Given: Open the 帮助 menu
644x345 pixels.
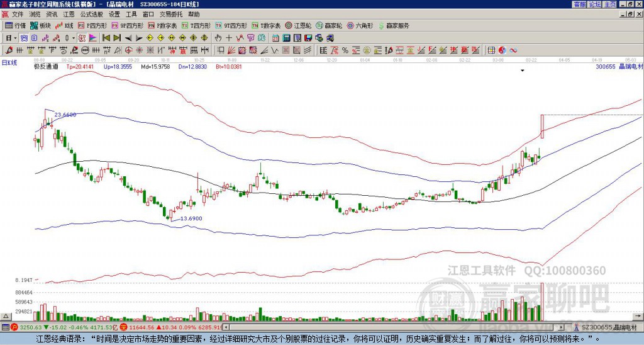Looking at the screenshot, I should coord(194,14).
